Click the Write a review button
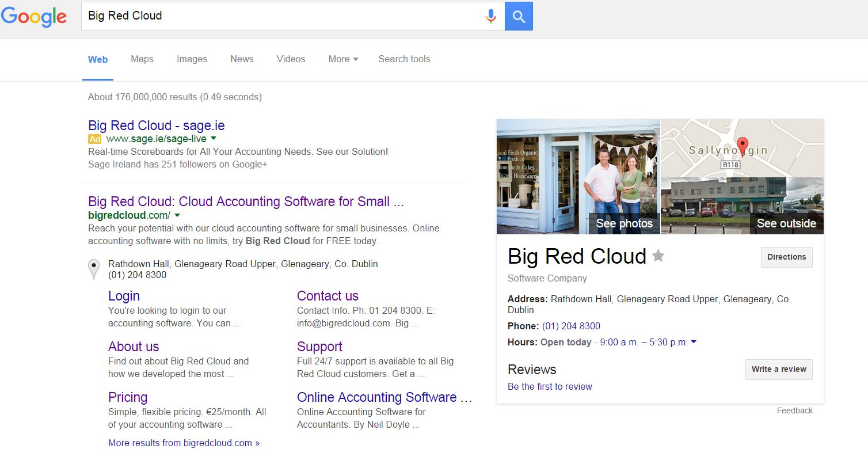This screenshot has height=464, width=868. point(779,370)
